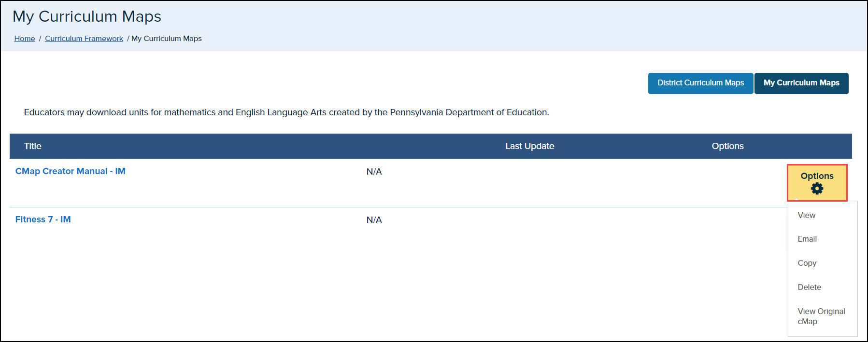The image size is (868, 342).
Task: Click the Options column header
Action: coord(727,146)
